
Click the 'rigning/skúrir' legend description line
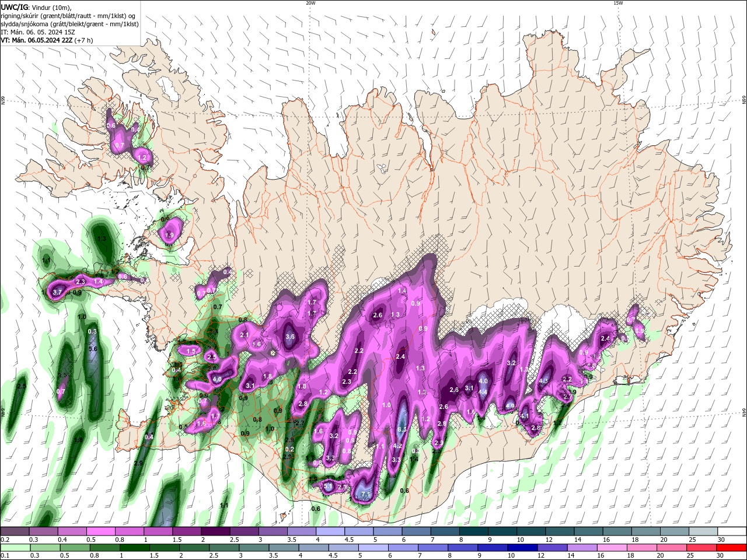click(68, 16)
